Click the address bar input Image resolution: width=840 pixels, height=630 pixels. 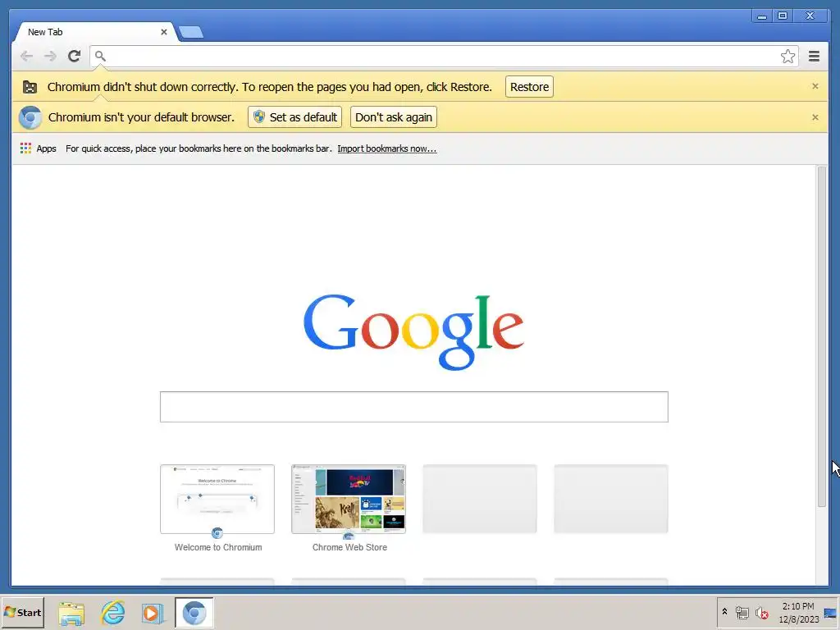coord(442,57)
